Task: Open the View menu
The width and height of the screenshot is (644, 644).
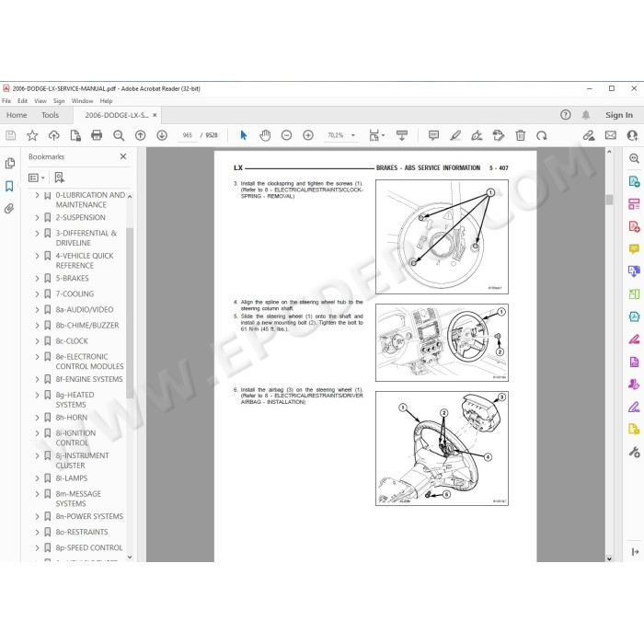Action: [x=40, y=101]
